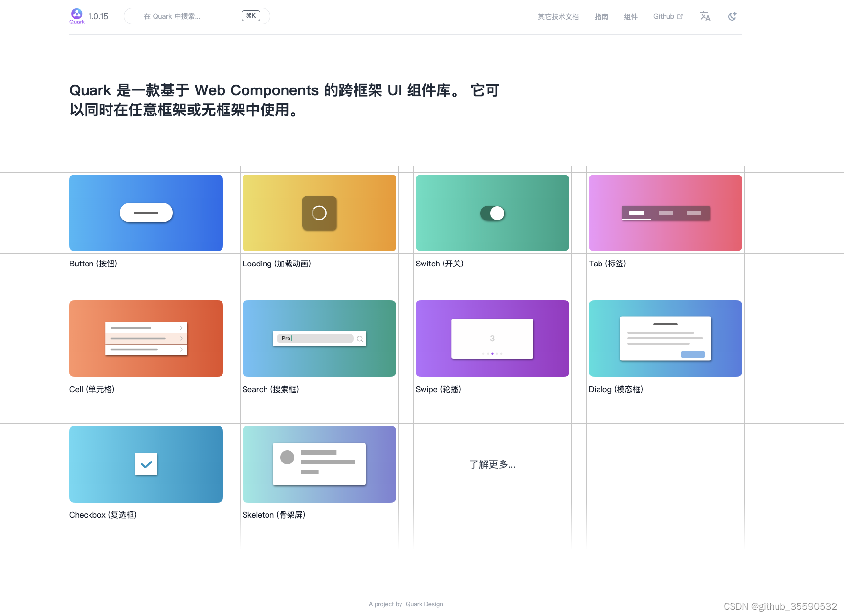Image resolution: width=844 pixels, height=616 pixels.
Task: Open the 其它技术文档 nav menu
Action: pyautogui.click(x=558, y=17)
